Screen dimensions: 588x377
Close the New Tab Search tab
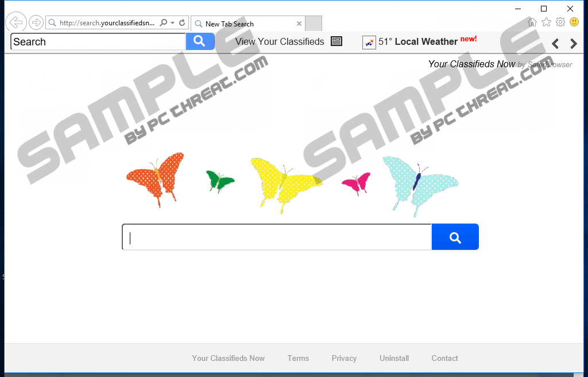click(x=299, y=24)
